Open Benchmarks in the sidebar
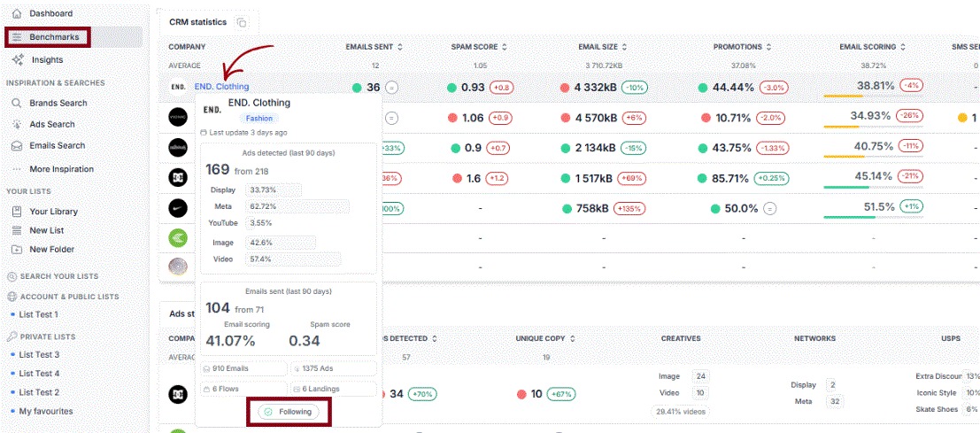Image resolution: width=980 pixels, height=433 pixels. pos(54,37)
